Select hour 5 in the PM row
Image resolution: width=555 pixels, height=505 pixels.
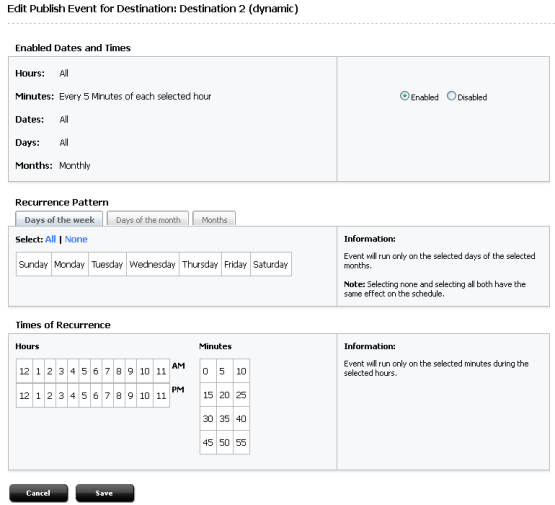coord(84,395)
